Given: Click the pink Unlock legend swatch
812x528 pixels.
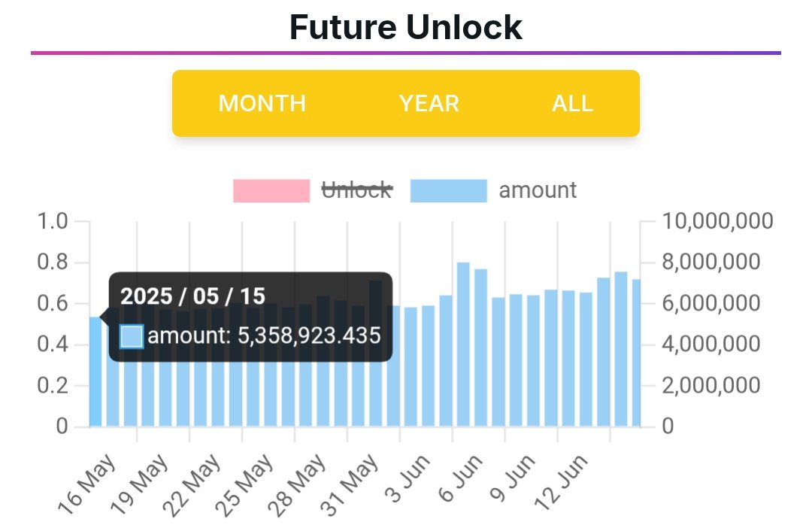Looking at the screenshot, I should [x=271, y=190].
